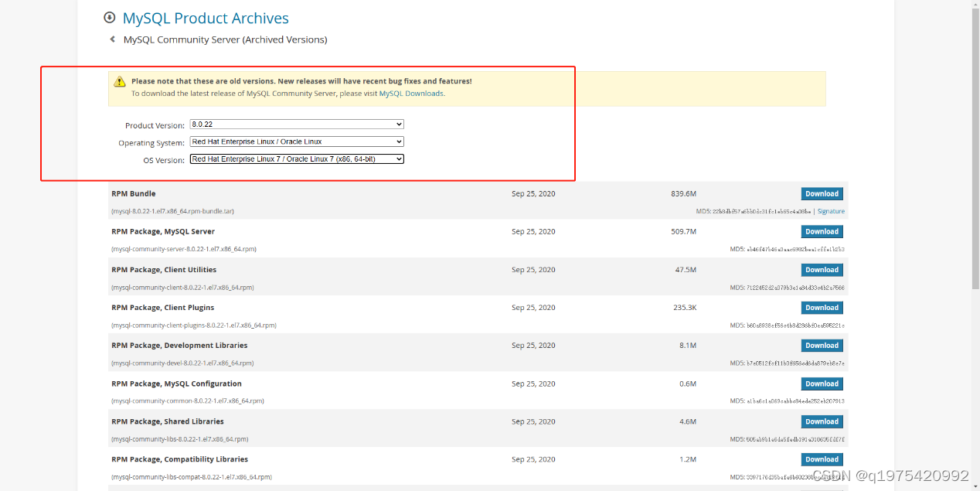Download the Shared Libraries package
The height and width of the screenshot is (491, 980).
point(822,421)
